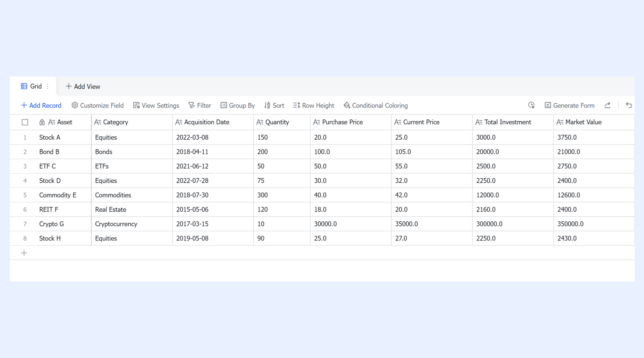Click the Cryptocurrency category cell
This screenshot has width=644, height=358.
tap(132, 224)
